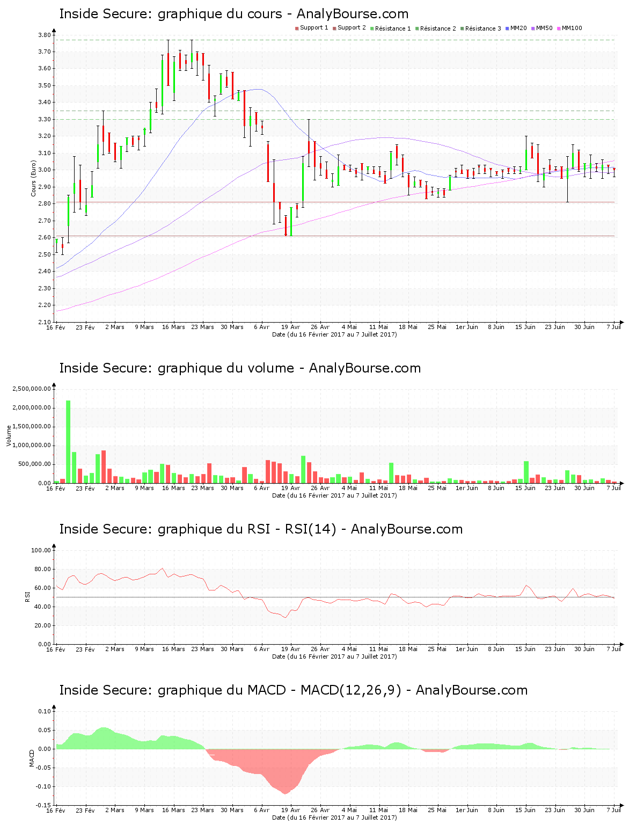Viewport: 644px width, 832px height.
Task: Click '15 Juin' on the volume chart date axis
Action: (x=525, y=488)
